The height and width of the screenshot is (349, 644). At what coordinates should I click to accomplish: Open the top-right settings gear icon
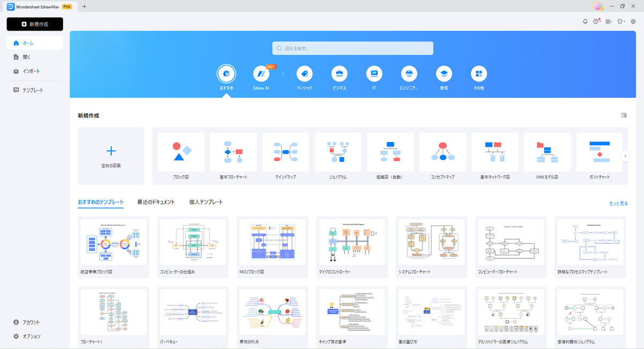point(633,21)
